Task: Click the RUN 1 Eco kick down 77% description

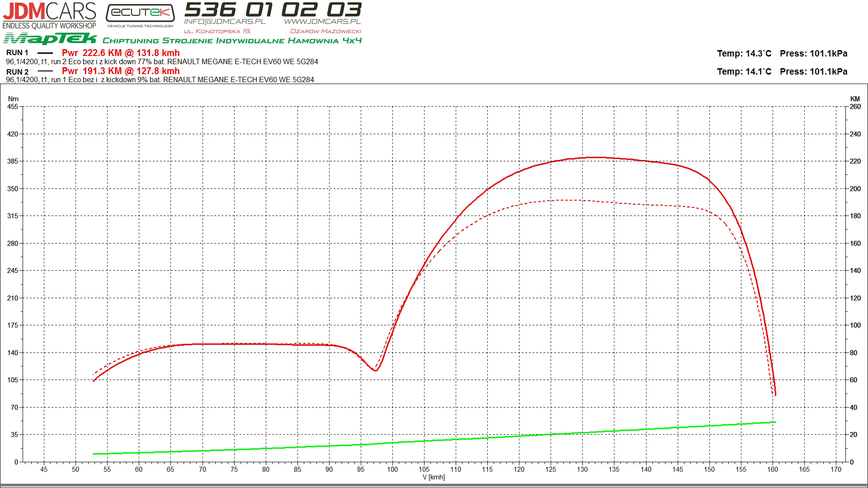Action: [x=162, y=61]
